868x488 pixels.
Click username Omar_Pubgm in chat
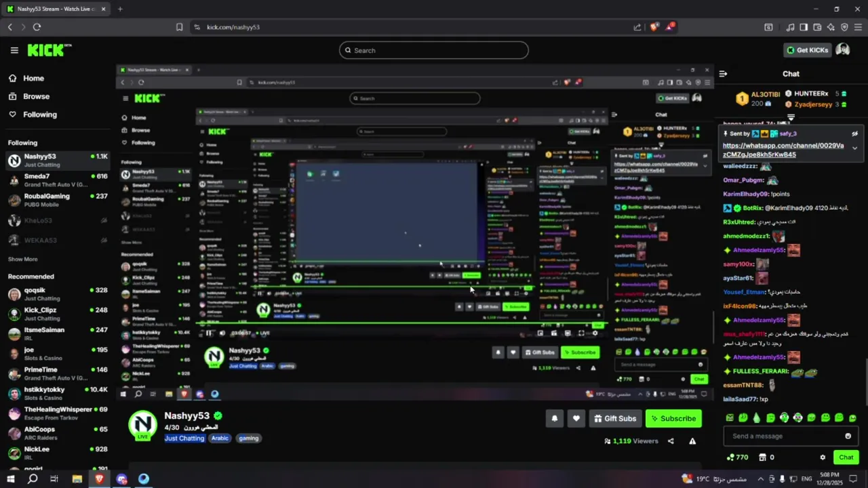coord(744,180)
